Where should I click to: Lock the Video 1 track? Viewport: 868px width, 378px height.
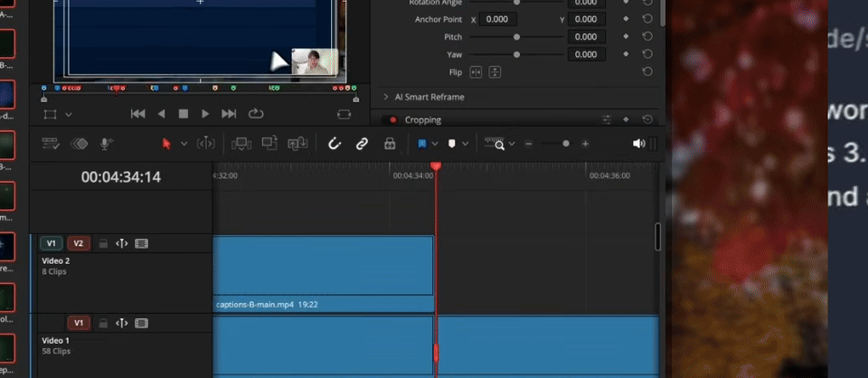pyautogui.click(x=103, y=323)
